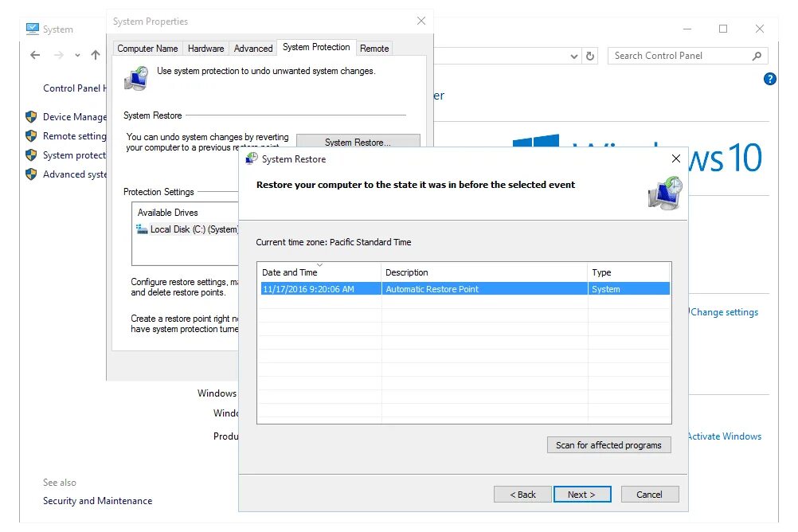Viewport: 798px width, 532px height.
Task: Click the Local Disk drive icon
Action: [x=142, y=229]
